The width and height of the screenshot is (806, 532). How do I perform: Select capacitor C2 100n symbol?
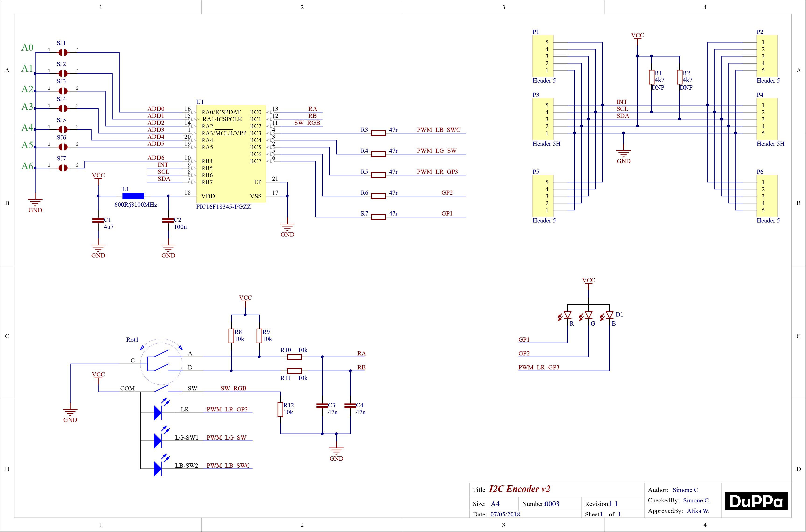[x=168, y=221]
